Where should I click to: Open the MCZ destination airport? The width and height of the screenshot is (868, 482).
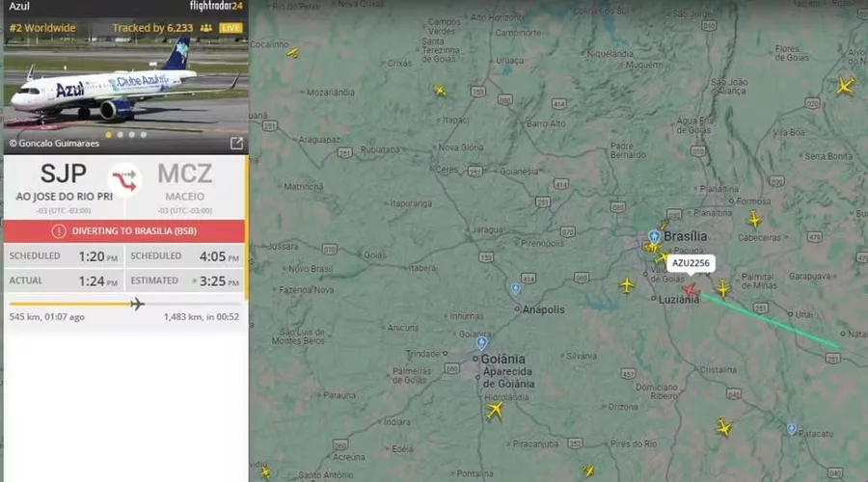point(185,174)
